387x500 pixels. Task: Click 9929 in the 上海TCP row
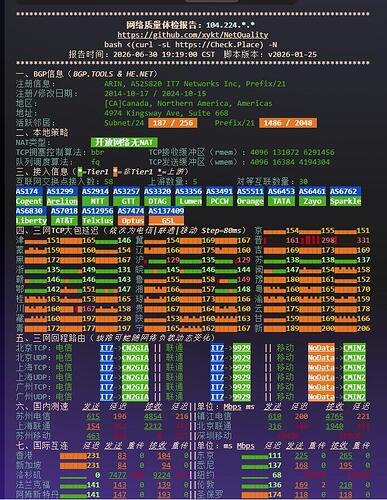[x=241, y=367]
